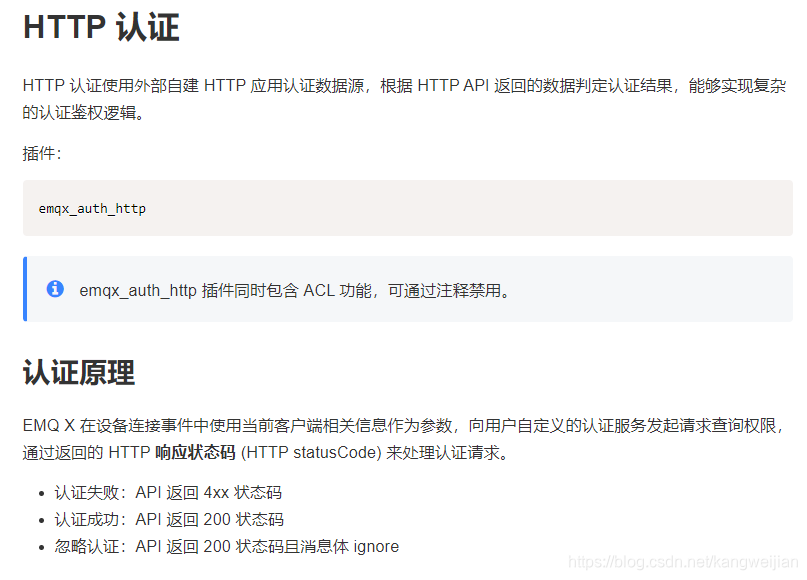
Task: Select the "HTTP 认证" page title
Action: coord(100,27)
